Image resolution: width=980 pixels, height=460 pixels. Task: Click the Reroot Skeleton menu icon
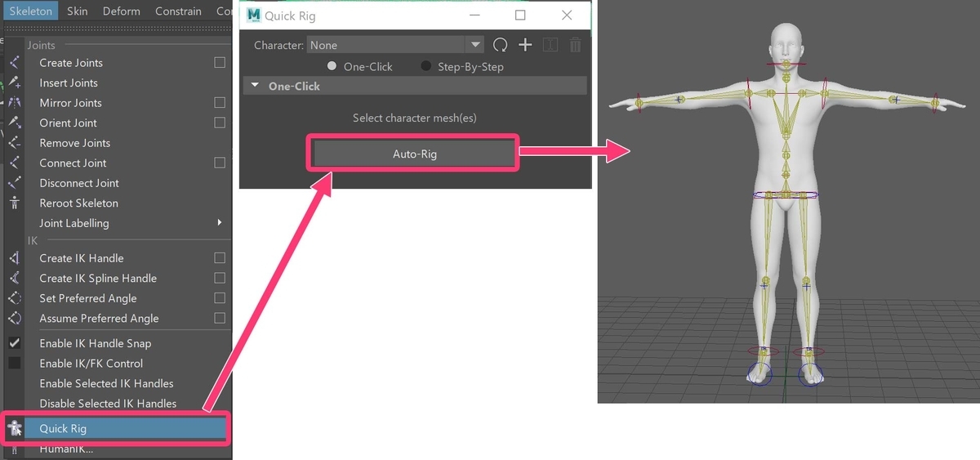pos(14,203)
